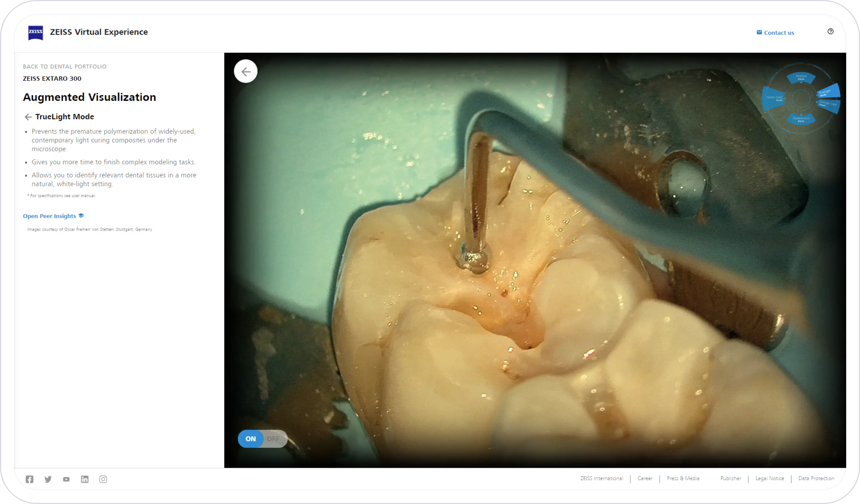Screen dimensions: 860x504
Task: Open the ZEISS Facebook page icon
Action: click(x=29, y=479)
